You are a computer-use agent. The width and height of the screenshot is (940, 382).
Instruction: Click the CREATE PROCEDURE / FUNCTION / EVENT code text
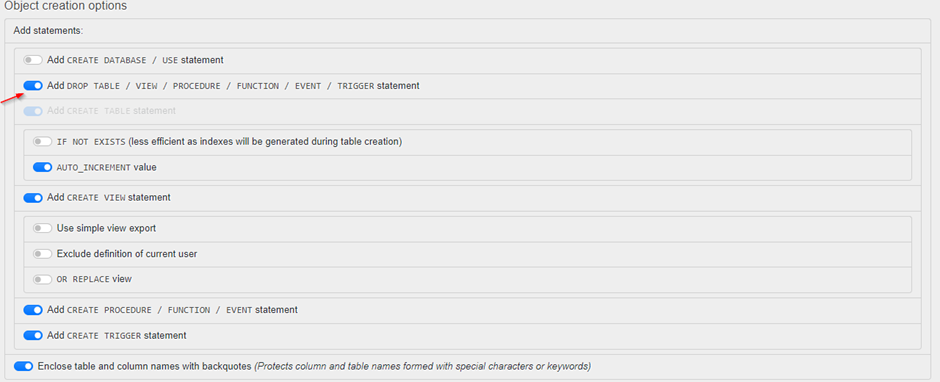(x=159, y=310)
